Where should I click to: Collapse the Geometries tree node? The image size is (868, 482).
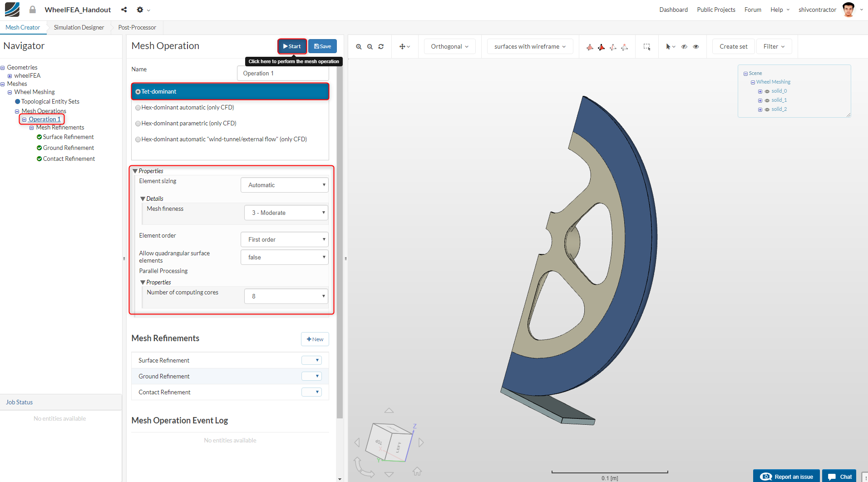3,68
